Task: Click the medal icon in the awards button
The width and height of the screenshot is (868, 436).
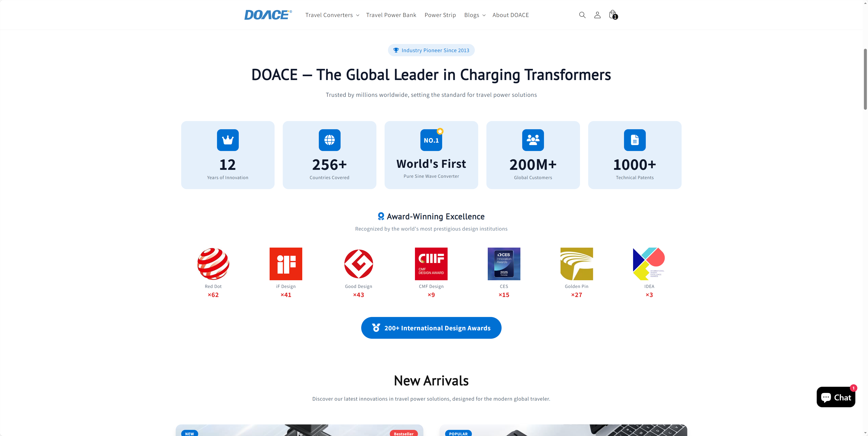Action: [x=376, y=327]
